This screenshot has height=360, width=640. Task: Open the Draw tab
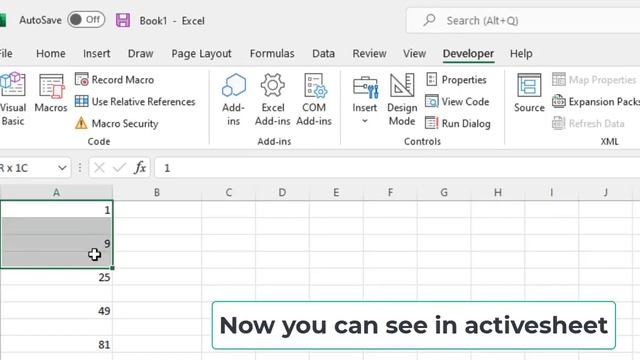(140, 53)
